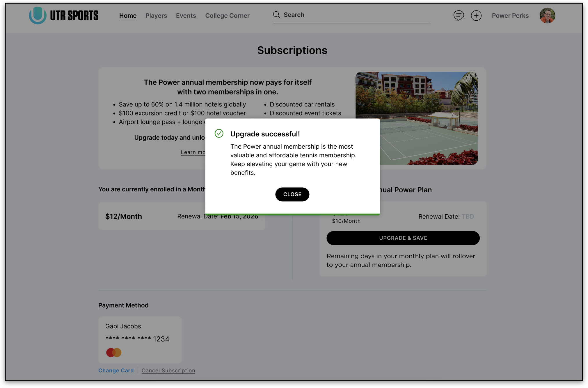Go to the Home tab
This screenshot has height=388, width=588.
click(x=128, y=16)
